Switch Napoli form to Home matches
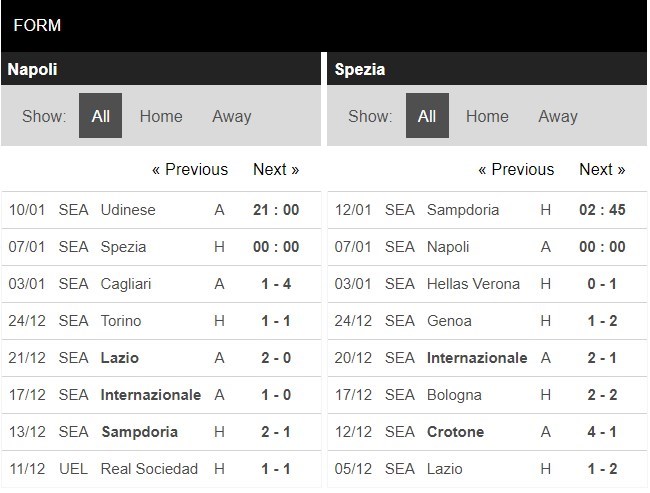650x493 pixels. tap(161, 116)
